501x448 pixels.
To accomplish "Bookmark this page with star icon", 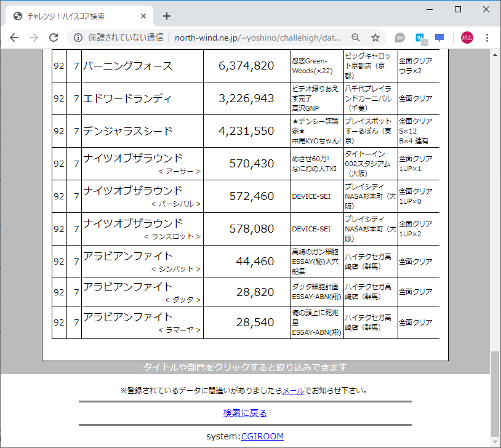I will tap(375, 38).
